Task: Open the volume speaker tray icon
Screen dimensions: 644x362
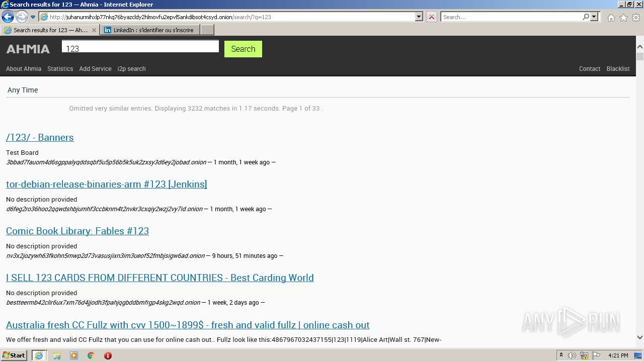Action: coord(572,355)
